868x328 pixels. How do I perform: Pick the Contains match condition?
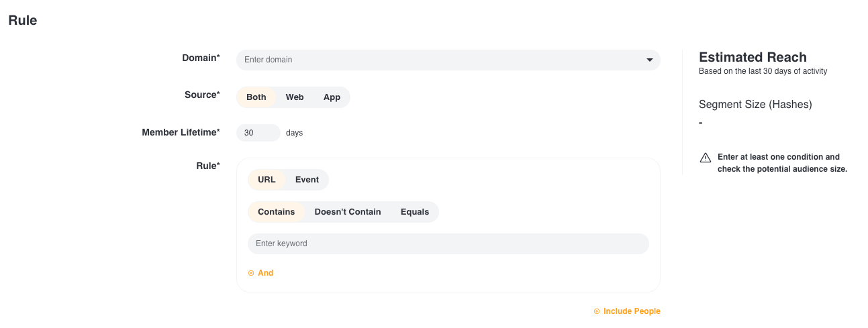pyautogui.click(x=276, y=212)
